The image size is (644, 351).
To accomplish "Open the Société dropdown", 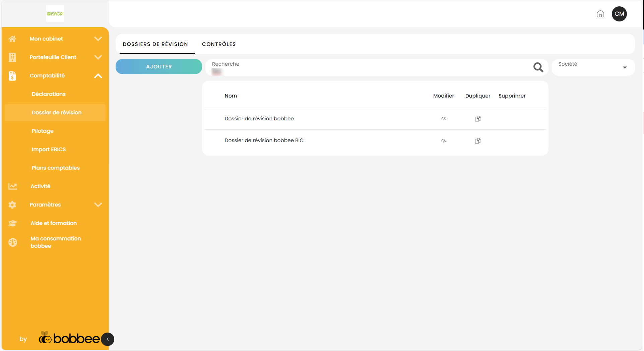I will [593, 67].
